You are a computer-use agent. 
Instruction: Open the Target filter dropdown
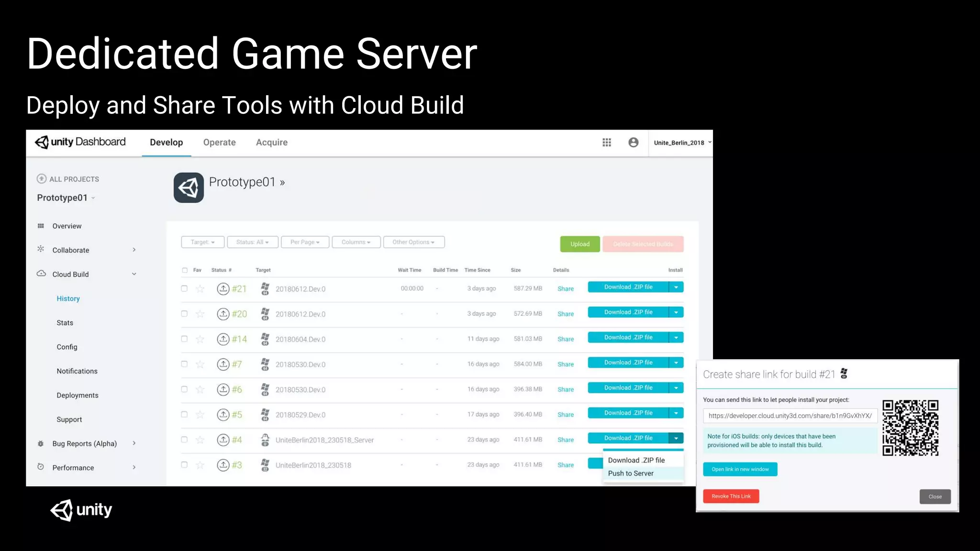pos(203,242)
